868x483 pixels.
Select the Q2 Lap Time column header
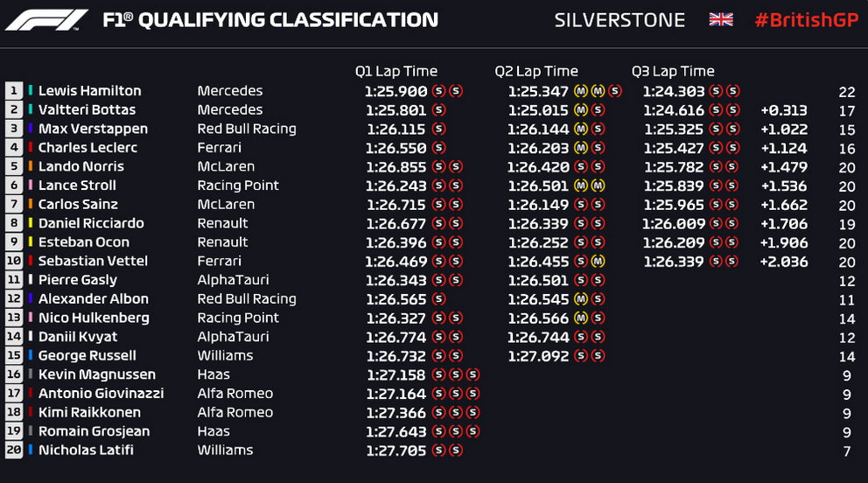(x=535, y=72)
